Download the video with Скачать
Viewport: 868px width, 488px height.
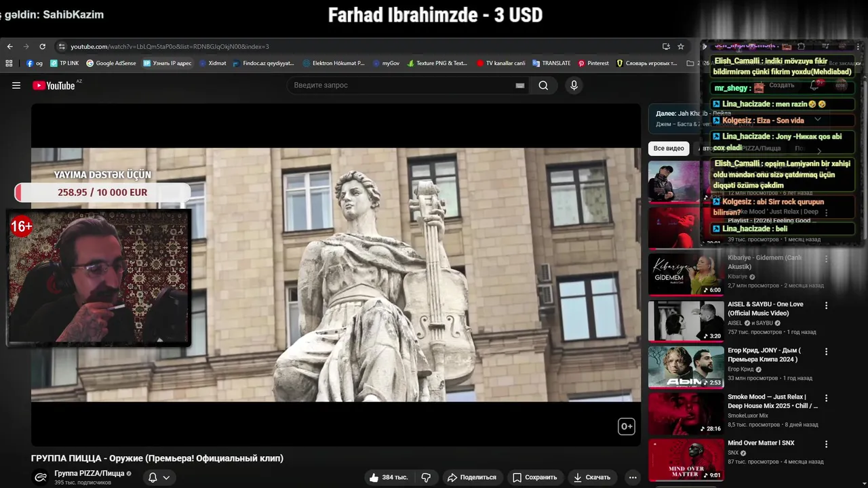592,477
